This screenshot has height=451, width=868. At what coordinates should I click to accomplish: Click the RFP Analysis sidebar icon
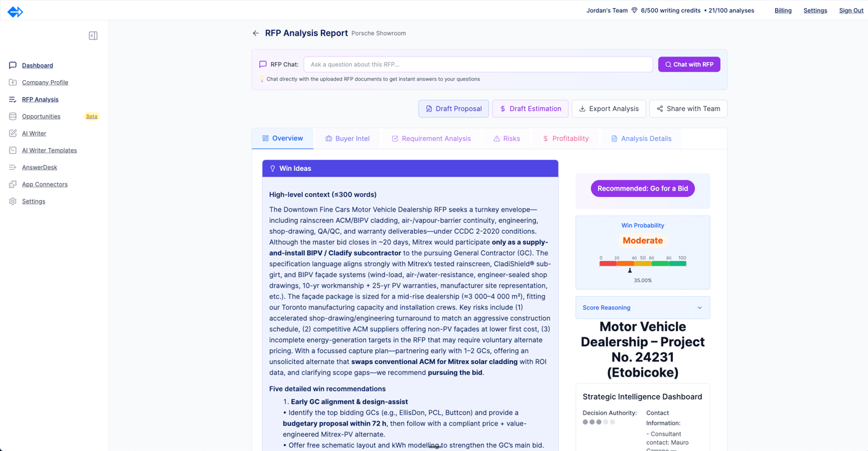coord(13,99)
